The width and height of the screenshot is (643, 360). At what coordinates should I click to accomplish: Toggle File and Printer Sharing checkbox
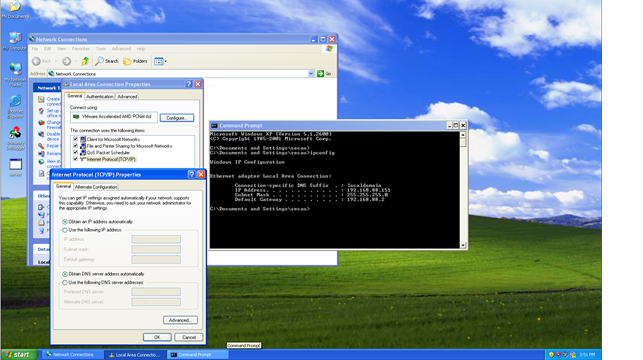click(75, 146)
